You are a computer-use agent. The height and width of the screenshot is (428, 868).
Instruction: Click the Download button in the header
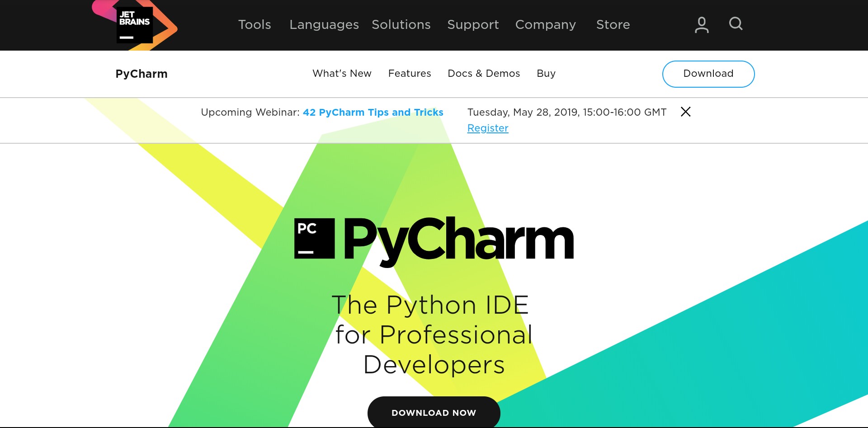[708, 74]
